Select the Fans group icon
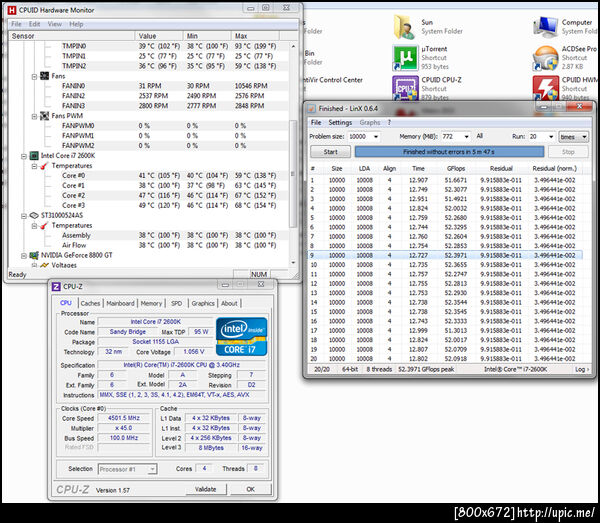Viewport: 600px width, 523px height. (44, 76)
